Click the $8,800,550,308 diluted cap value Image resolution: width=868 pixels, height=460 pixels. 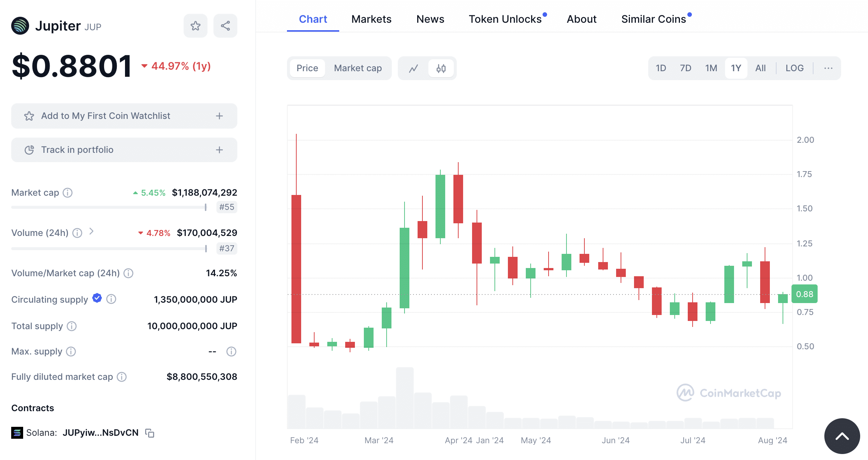click(202, 377)
